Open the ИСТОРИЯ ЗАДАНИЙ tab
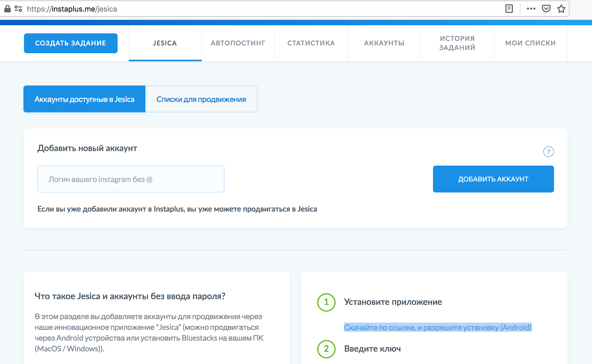Viewport: 592px width, 364px height. pos(457,43)
